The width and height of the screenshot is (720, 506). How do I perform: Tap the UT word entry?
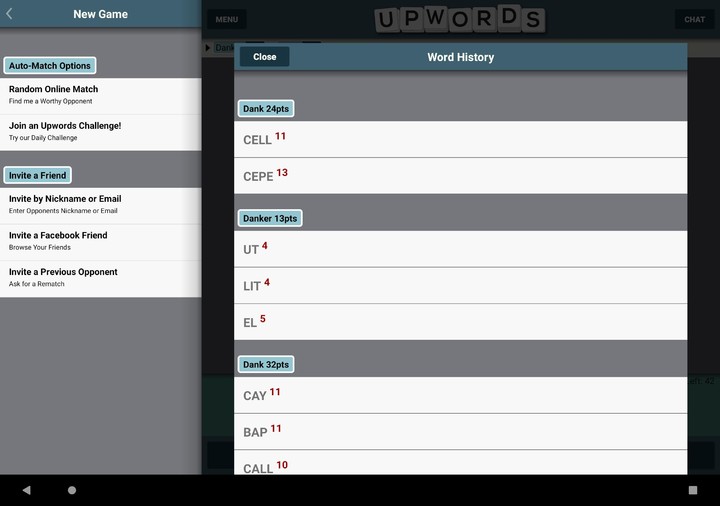pos(460,249)
